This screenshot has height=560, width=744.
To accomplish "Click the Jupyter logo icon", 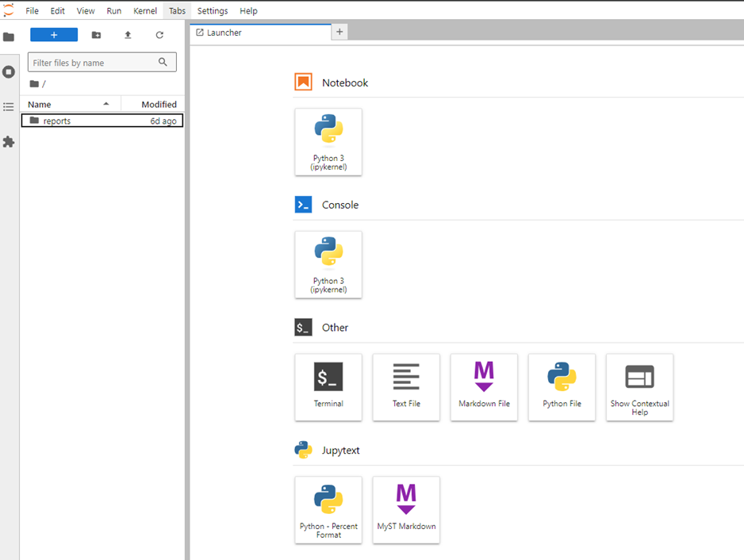I will tap(9, 10).
